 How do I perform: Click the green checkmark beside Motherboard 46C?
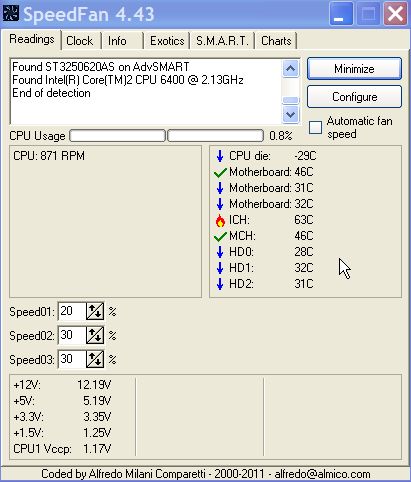pyautogui.click(x=220, y=172)
